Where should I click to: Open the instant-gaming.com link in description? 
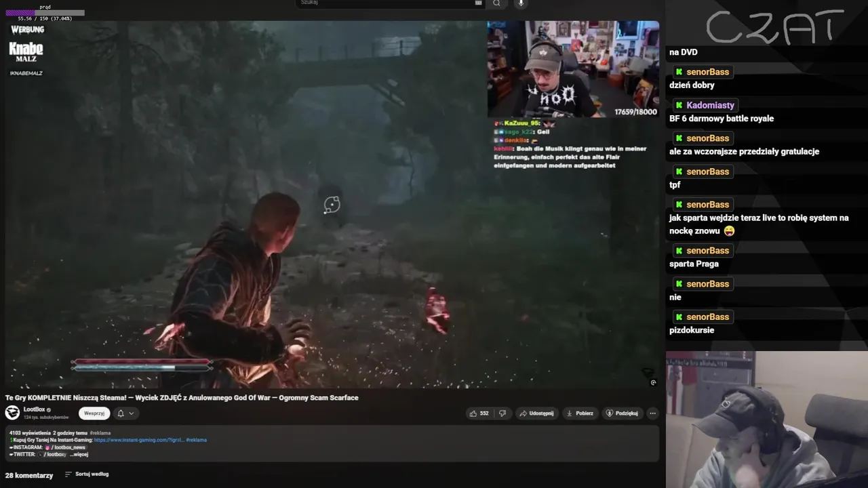point(139,440)
